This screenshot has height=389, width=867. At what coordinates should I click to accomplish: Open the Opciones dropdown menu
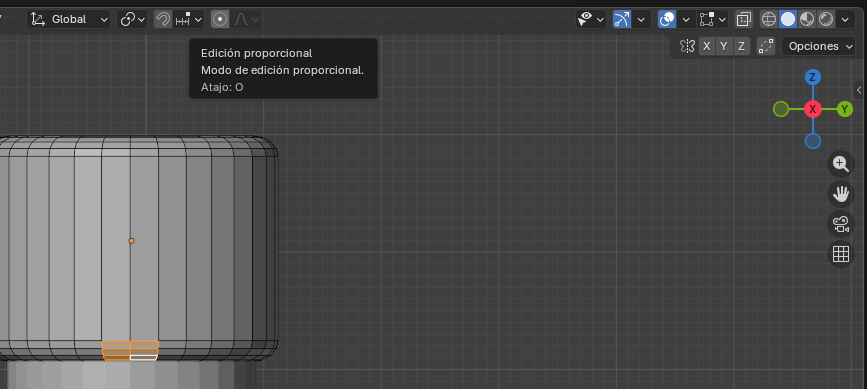[x=819, y=46]
